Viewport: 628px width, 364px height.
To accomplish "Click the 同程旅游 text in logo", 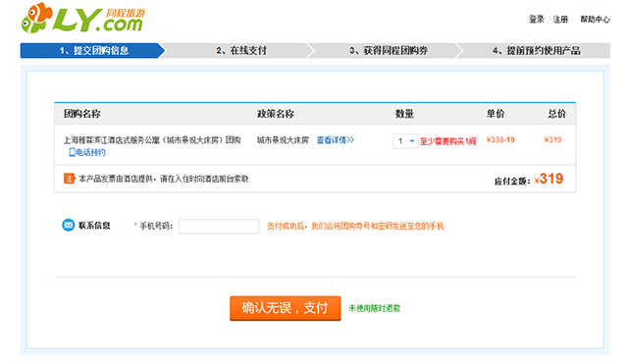I will [x=126, y=13].
